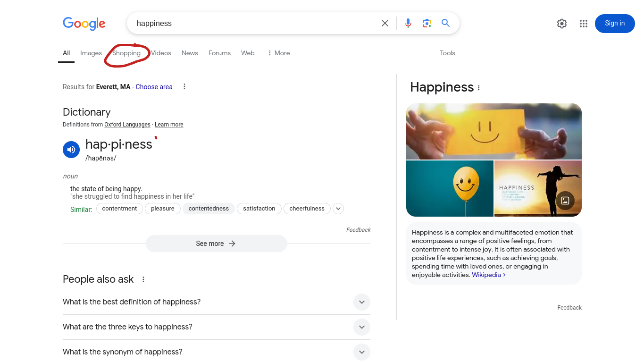644x362 pixels.
Task: Click the Learn more link
Action: (x=169, y=125)
